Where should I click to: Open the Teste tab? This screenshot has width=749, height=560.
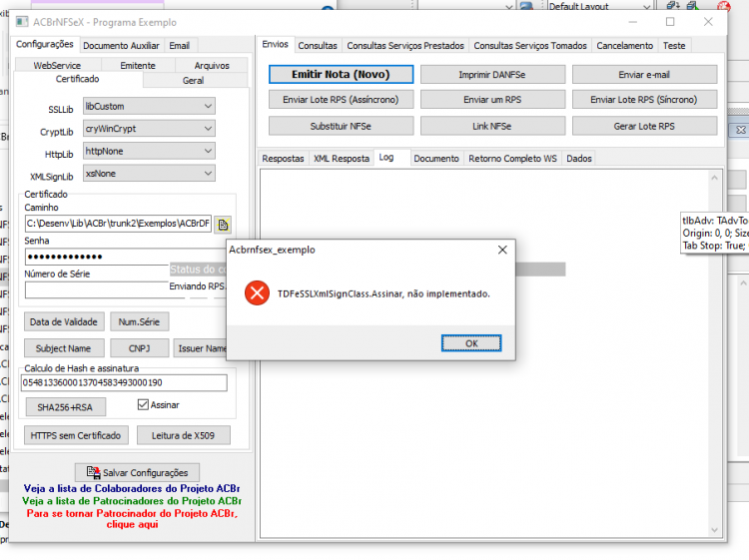(674, 46)
